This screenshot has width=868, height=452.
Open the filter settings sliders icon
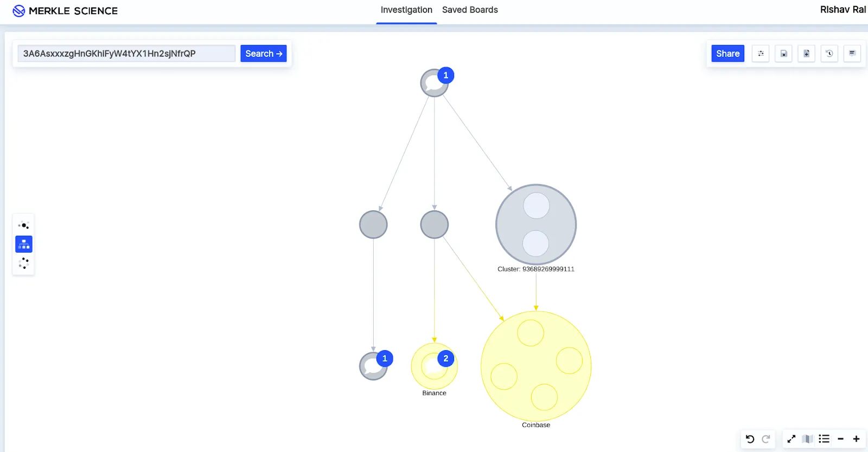pos(761,53)
